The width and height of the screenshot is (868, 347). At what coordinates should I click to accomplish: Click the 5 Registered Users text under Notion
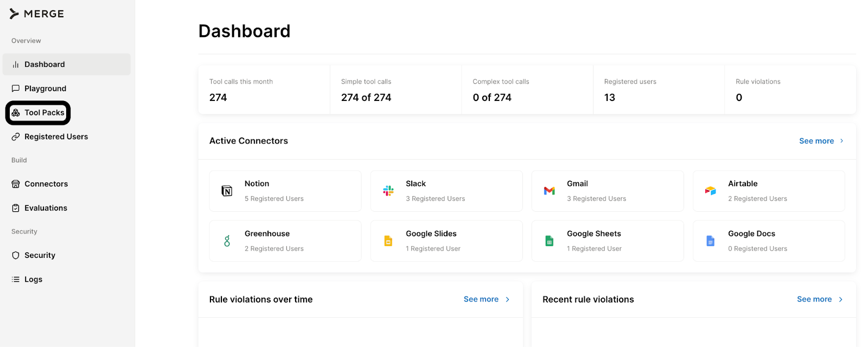pyautogui.click(x=274, y=199)
